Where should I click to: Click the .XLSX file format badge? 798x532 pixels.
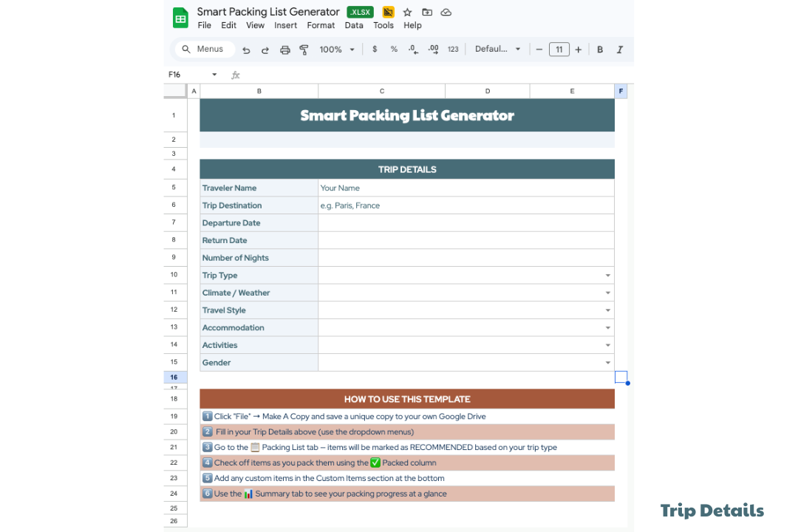point(361,13)
